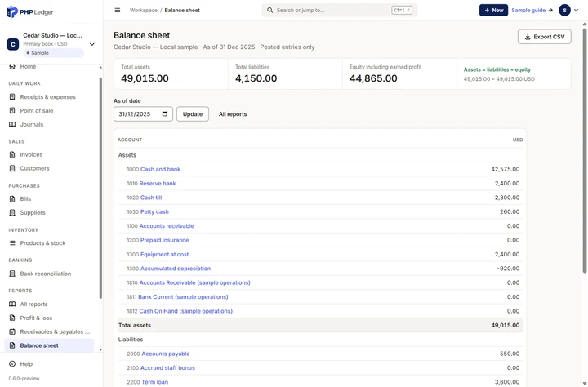Click the PHP Ledger logo
The height and width of the screenshot is (387, 588).
click(x=30, y=11)
